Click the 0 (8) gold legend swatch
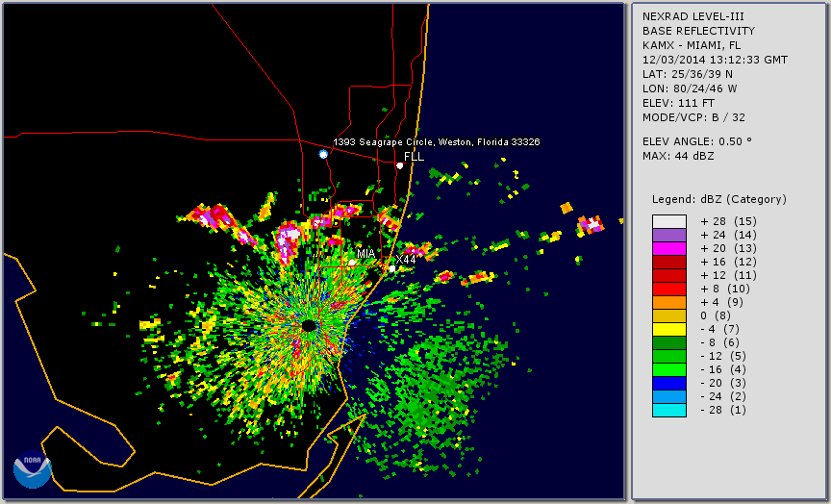This screenshot has height=504, width=831. point(669,315)
